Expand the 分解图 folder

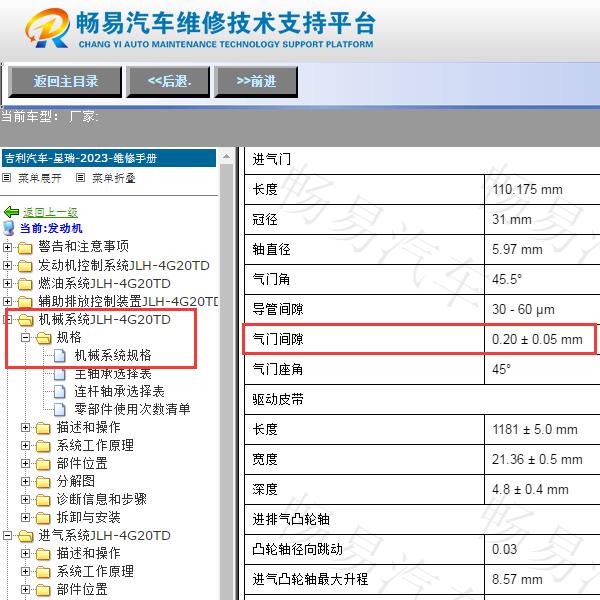[25, 481]
